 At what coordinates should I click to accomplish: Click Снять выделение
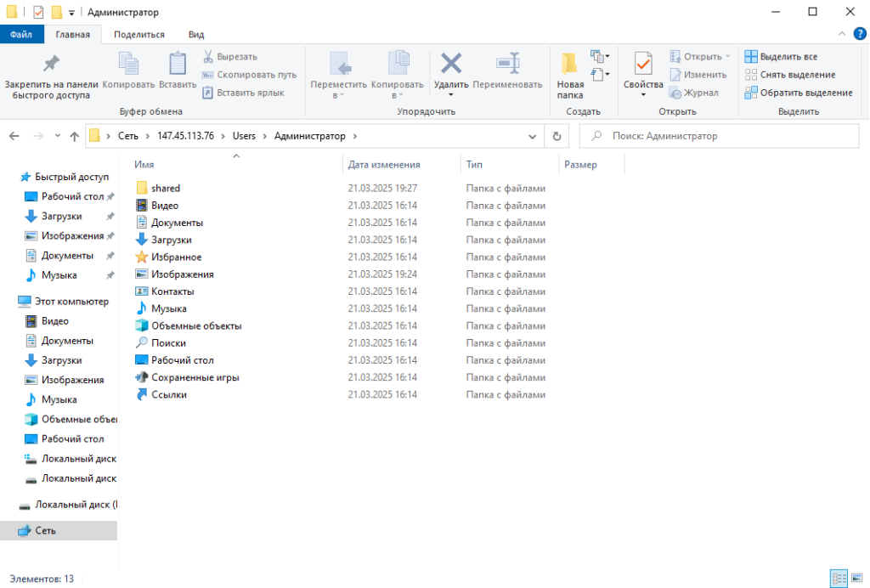(x=789, y=75)
